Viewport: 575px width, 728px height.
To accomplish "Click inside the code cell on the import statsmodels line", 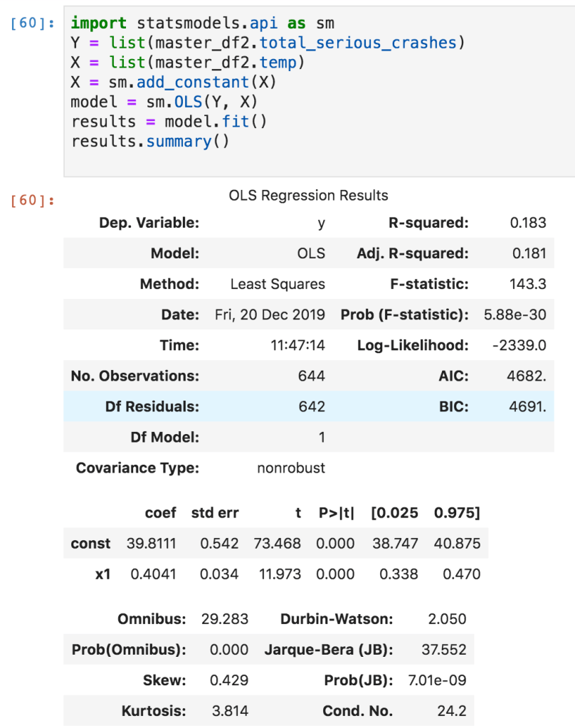I will click(x=203, y=23).
